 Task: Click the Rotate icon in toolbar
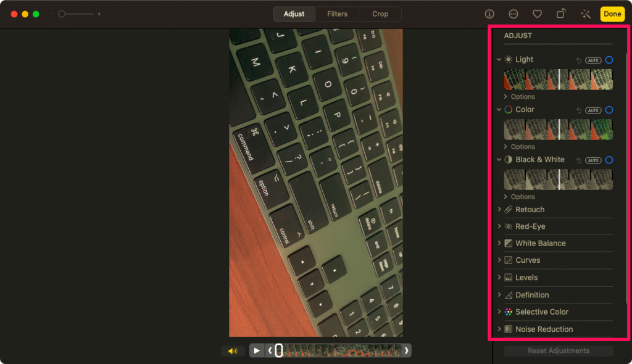click(561, 14)
